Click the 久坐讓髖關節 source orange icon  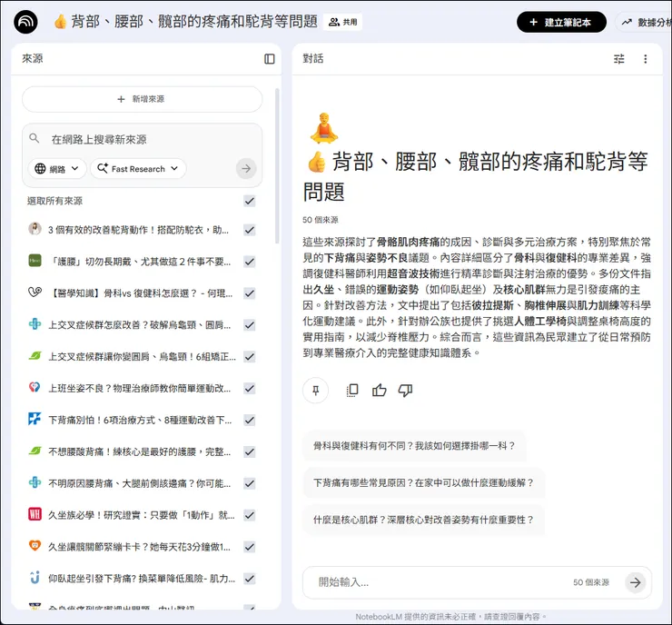(x=35, y=546)
